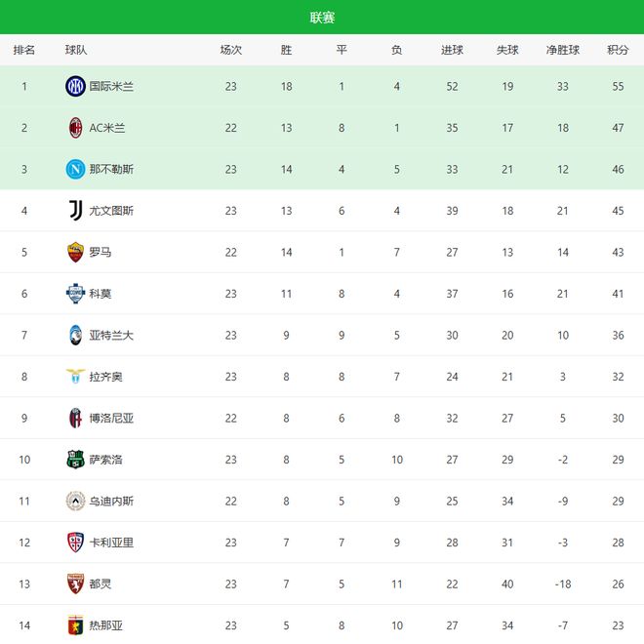Image resolution: width=644 pixels, height=644 pixels.
Task: Click the Bologna (博洛尼亚) club crest
Action: (x=75, y=418)
